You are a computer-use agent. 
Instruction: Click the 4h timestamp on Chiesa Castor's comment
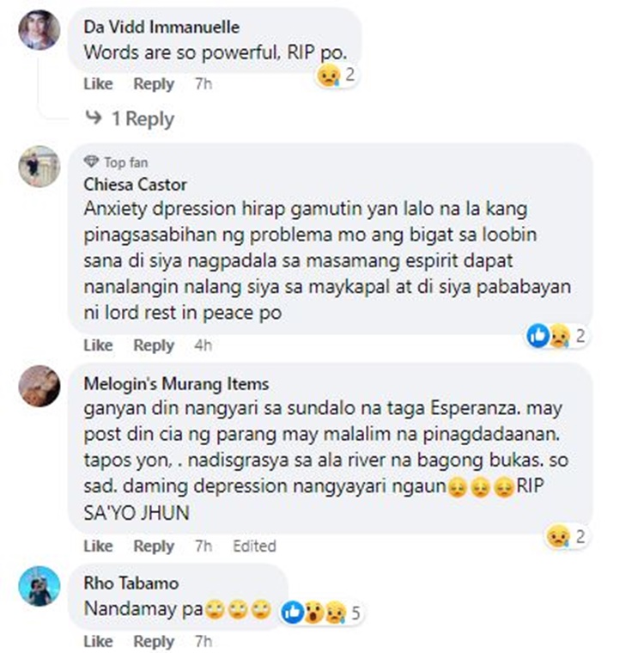coord(204,345)
